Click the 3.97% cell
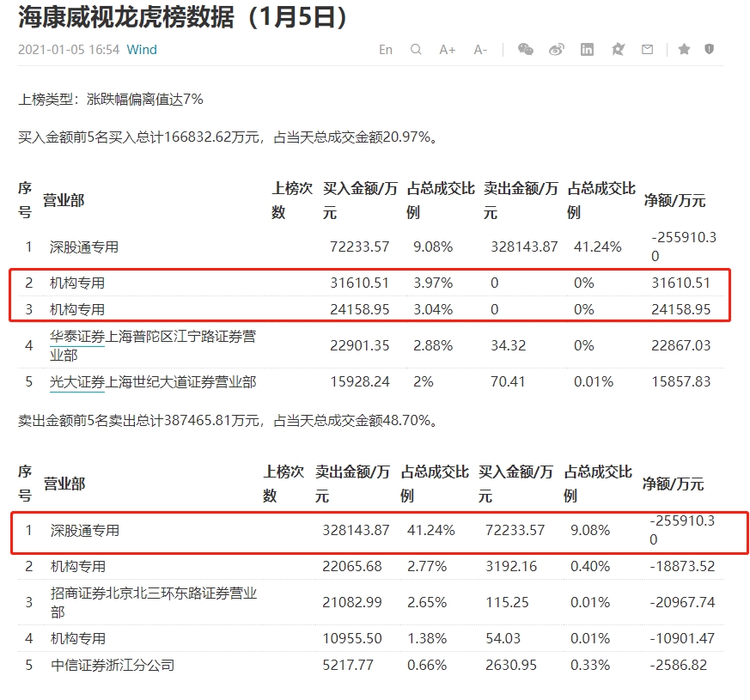Screen dimensions: 750x700 pos(433,283)
